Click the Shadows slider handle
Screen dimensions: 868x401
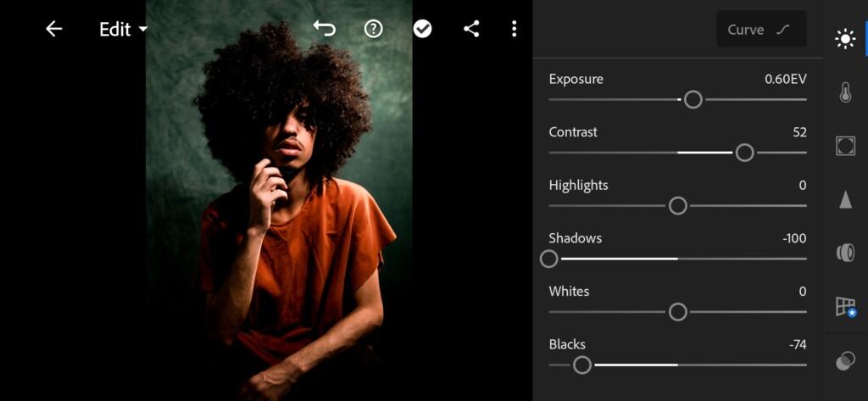(549, 259)
